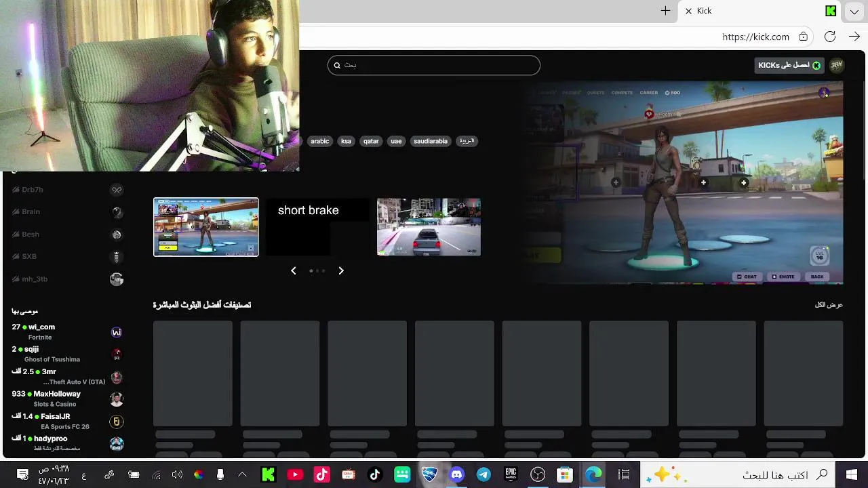This screenshot has width=868, height=488.
Task: Select the saudiarabia tag
Action: coord(431,141)
